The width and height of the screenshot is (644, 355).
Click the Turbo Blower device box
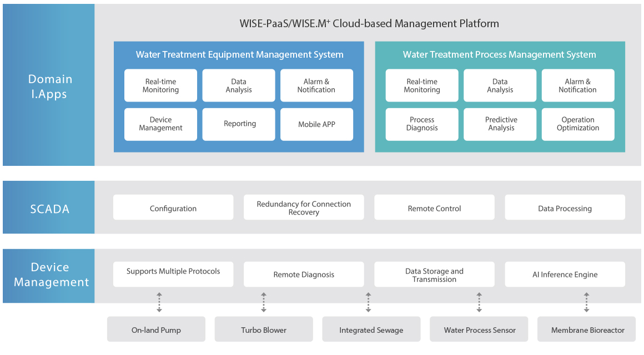tap(264, 329)
